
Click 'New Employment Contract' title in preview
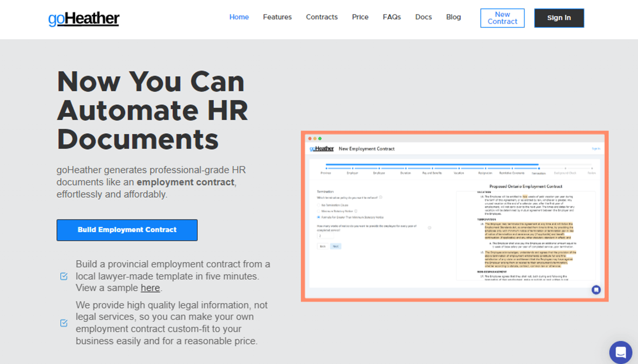(367, 149)
